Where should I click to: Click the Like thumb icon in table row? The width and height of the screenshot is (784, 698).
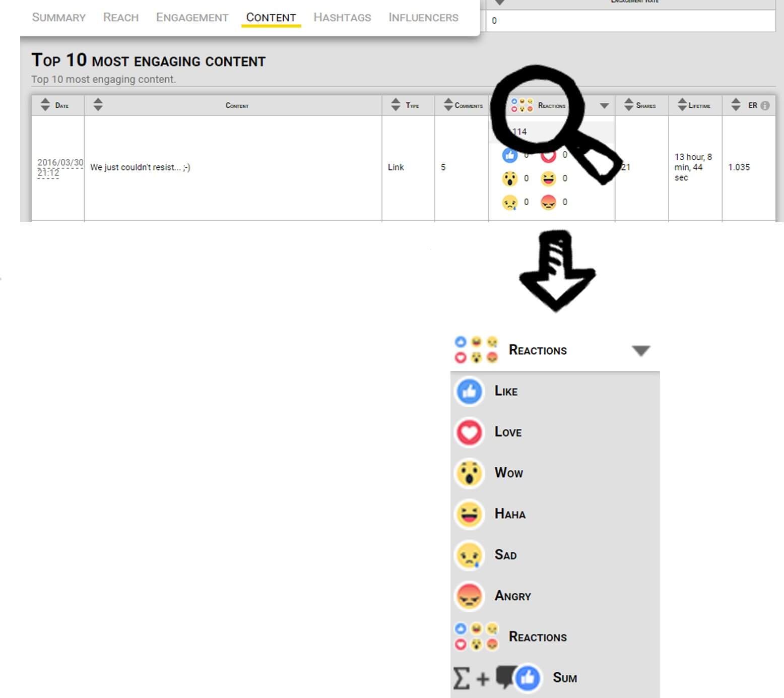click(509, 155)
